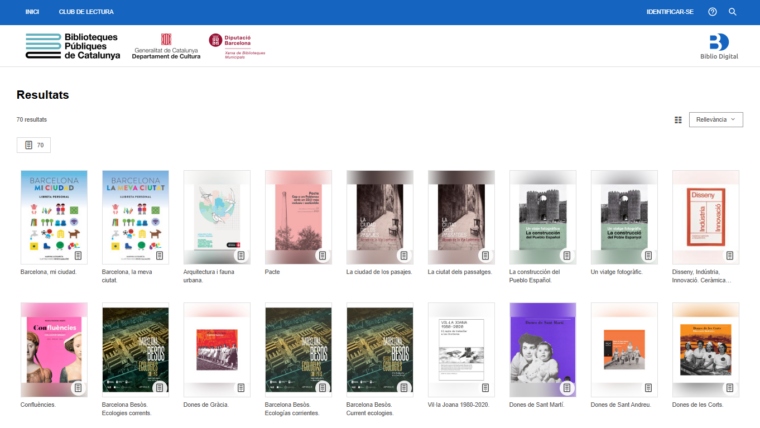
Task: Select 'La ciudad de los pasajes.' cover
Action: [x=379, y=216]
